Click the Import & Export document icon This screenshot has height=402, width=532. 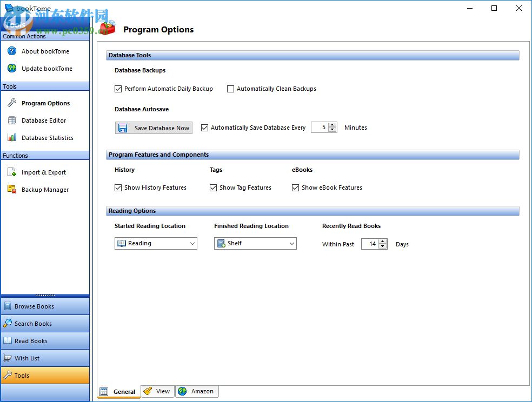(x=12, y=172)
